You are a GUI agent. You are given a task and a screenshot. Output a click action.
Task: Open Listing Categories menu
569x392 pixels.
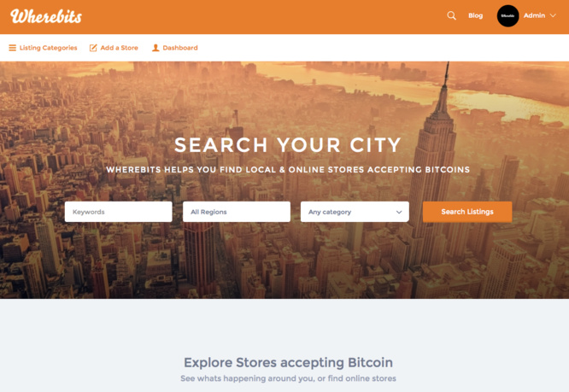pos(48,48)
